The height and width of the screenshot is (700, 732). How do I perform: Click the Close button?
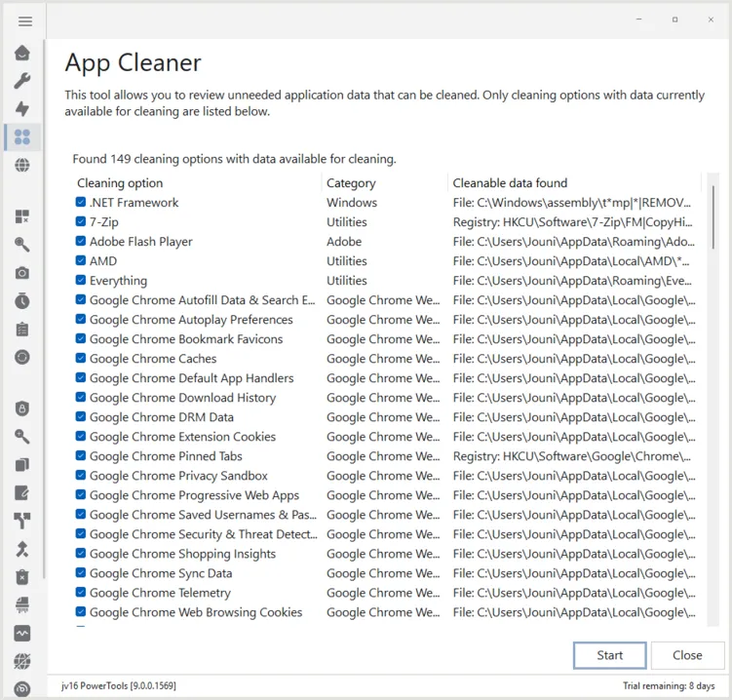point(687,655)
